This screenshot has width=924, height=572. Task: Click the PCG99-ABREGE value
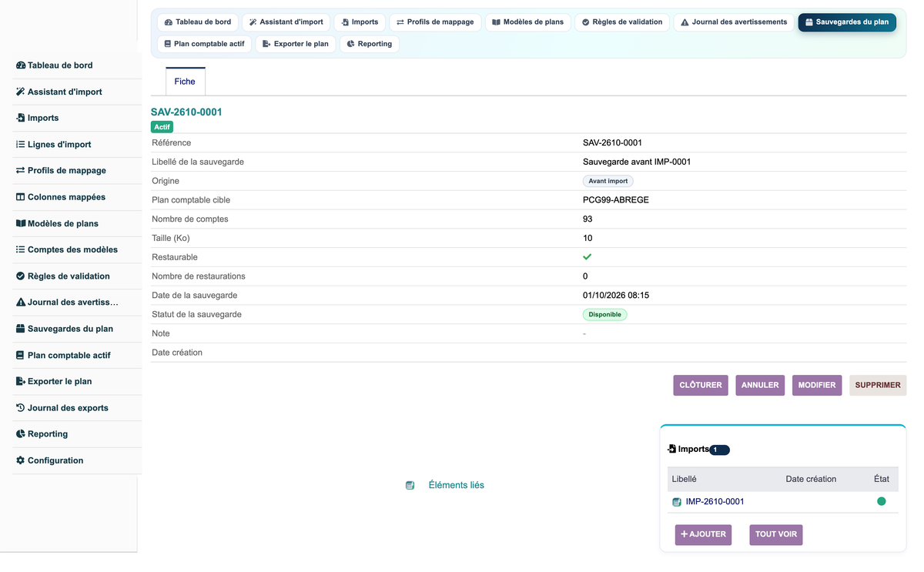click(616, 200)
